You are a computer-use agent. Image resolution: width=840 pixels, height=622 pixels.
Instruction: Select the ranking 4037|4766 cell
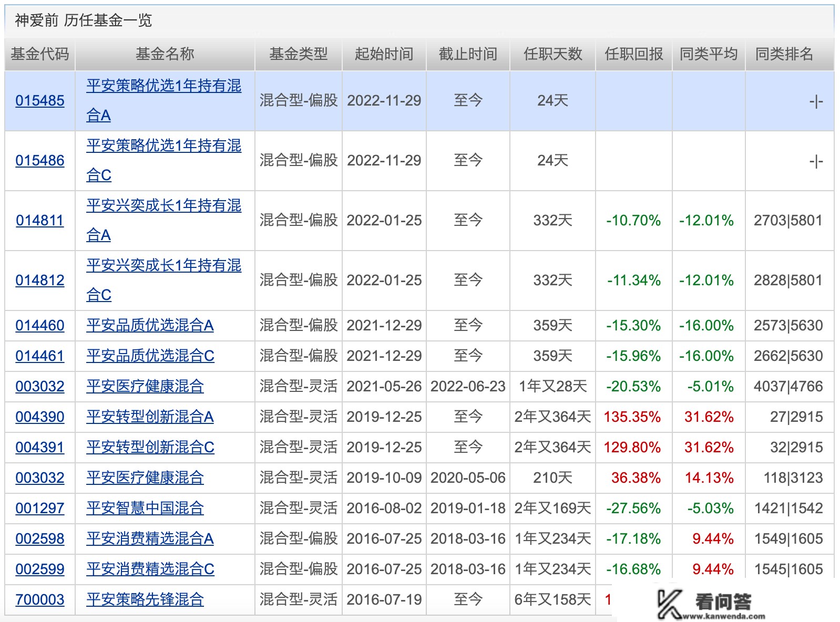[788, 387]
